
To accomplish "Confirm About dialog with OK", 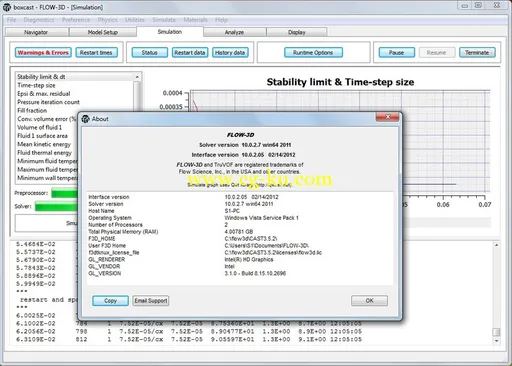I will 369,301.
